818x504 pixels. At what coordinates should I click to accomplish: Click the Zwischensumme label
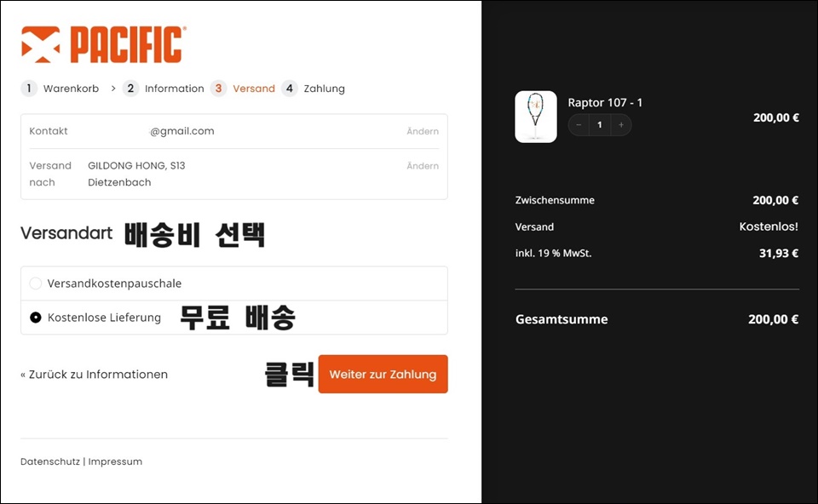pyautogui.click(x=555, y=200)
